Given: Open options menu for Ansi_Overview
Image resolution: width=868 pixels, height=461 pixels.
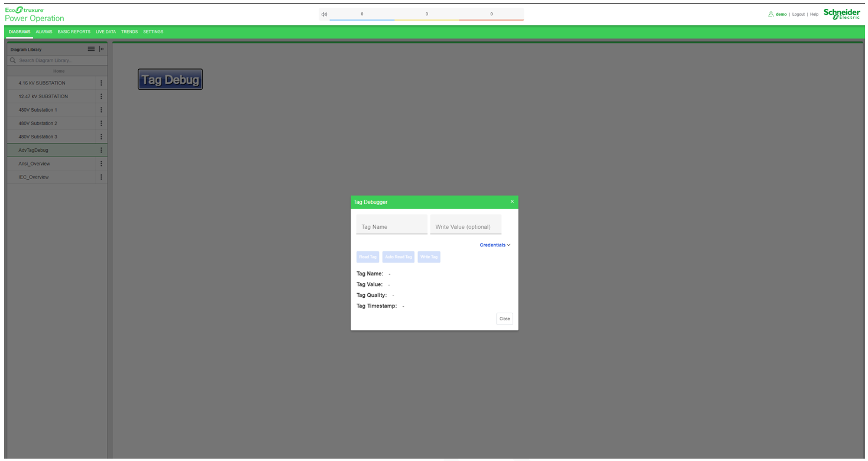Looking at the screenshot, I should pos(101,164).
